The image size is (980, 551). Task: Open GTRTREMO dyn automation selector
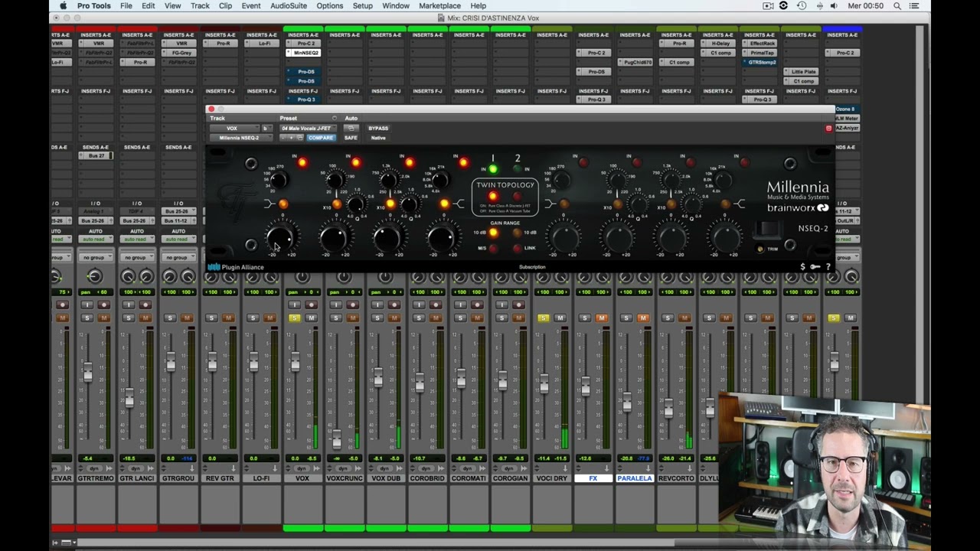point(95,468)
